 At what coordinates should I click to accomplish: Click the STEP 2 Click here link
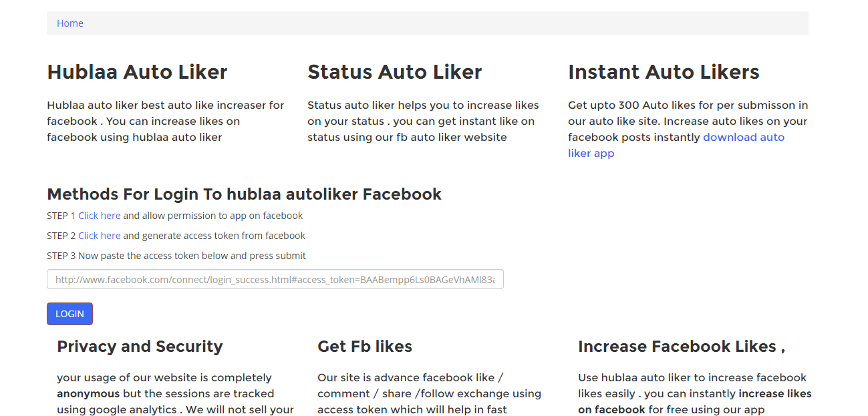(x=99, y=236)
